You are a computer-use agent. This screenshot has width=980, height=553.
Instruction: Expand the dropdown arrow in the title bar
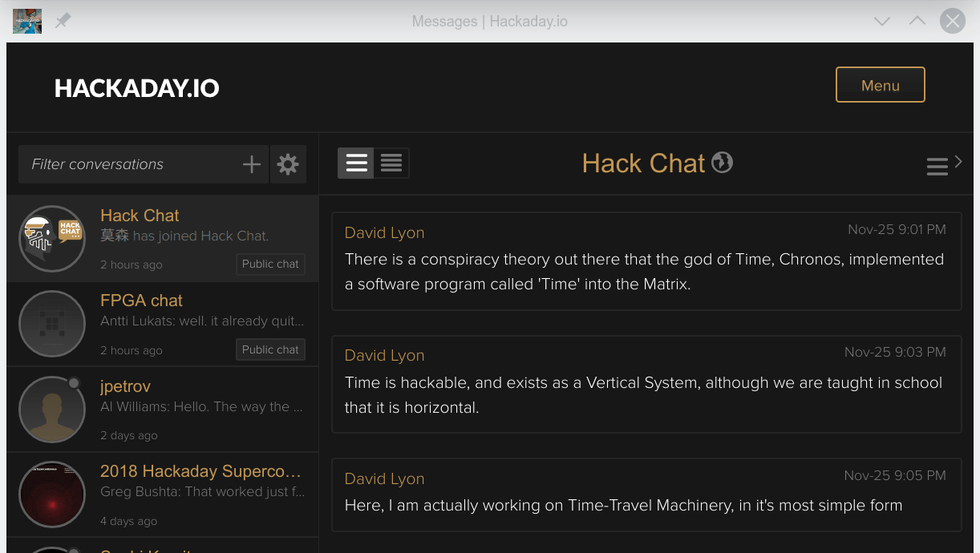click(882, 21)
